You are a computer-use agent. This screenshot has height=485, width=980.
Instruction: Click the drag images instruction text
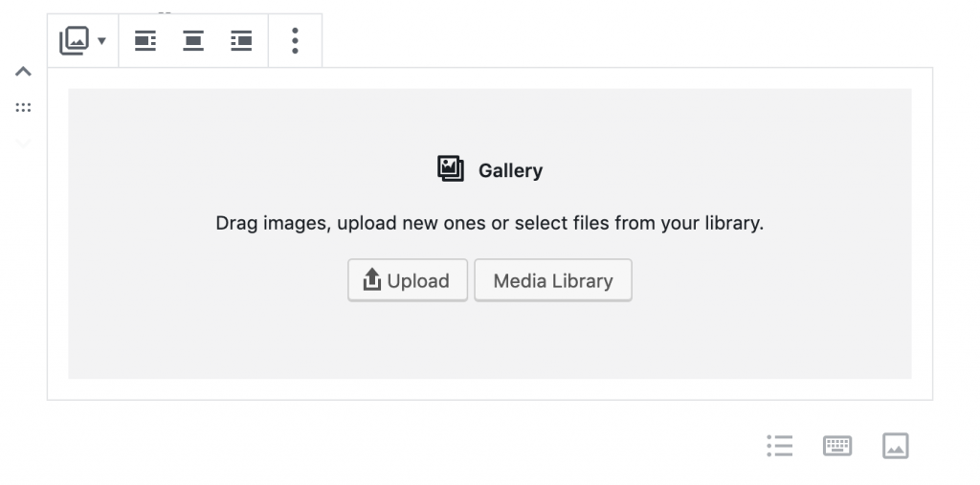(x=489, y=224)
